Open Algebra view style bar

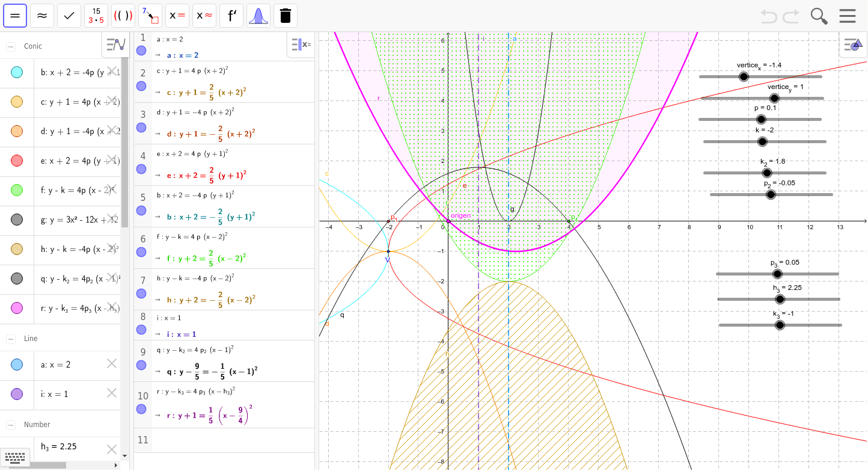[x=115, y=44]
